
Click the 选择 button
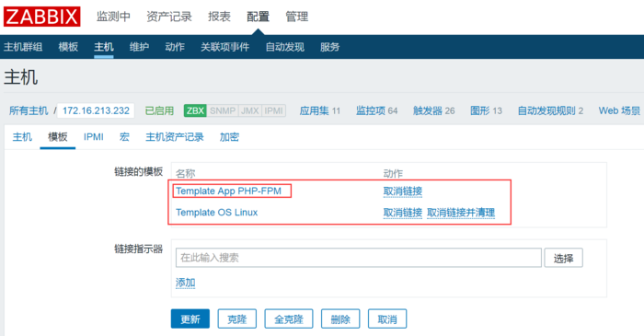point(563,258)
